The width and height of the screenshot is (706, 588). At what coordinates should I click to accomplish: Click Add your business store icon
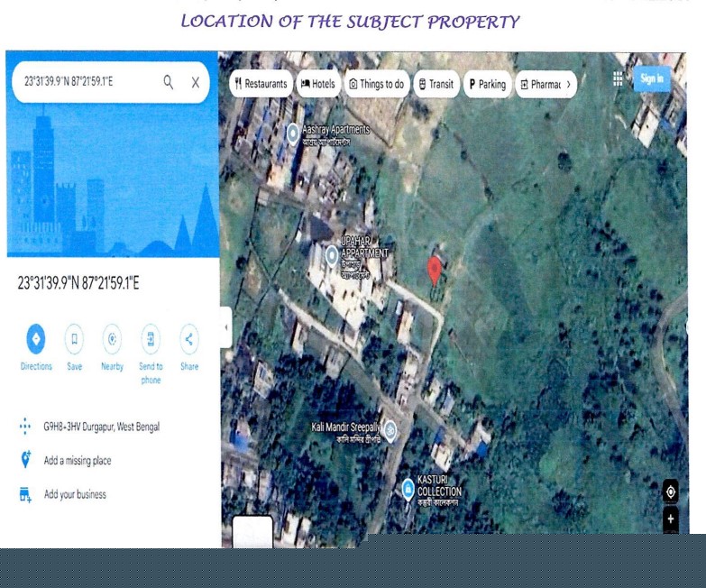[x=25, y=495]
